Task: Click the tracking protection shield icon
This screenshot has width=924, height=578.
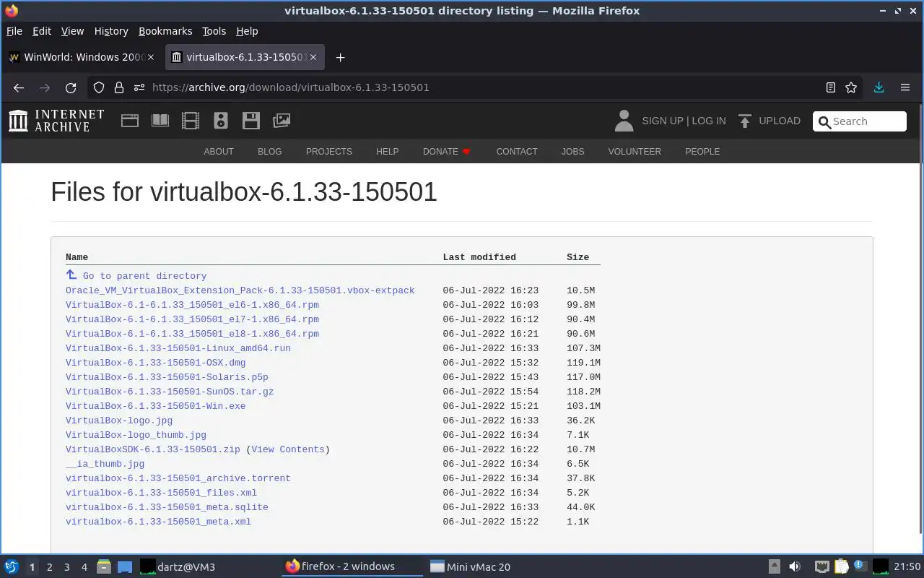Action: 99,87
